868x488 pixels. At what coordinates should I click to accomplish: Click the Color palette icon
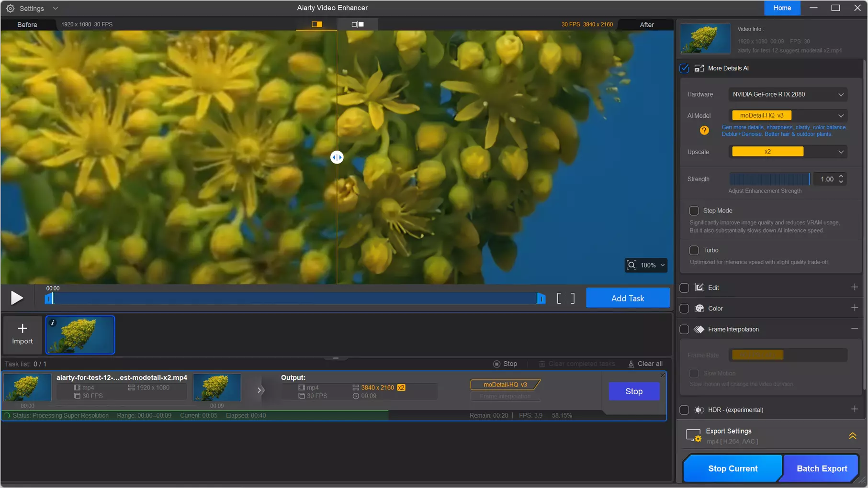pos(699,309)
